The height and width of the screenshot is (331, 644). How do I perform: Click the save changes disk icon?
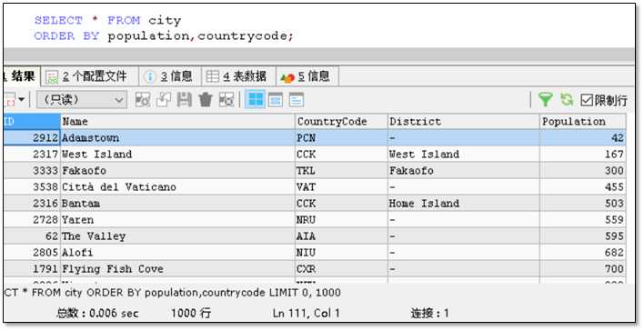[184, 100]
